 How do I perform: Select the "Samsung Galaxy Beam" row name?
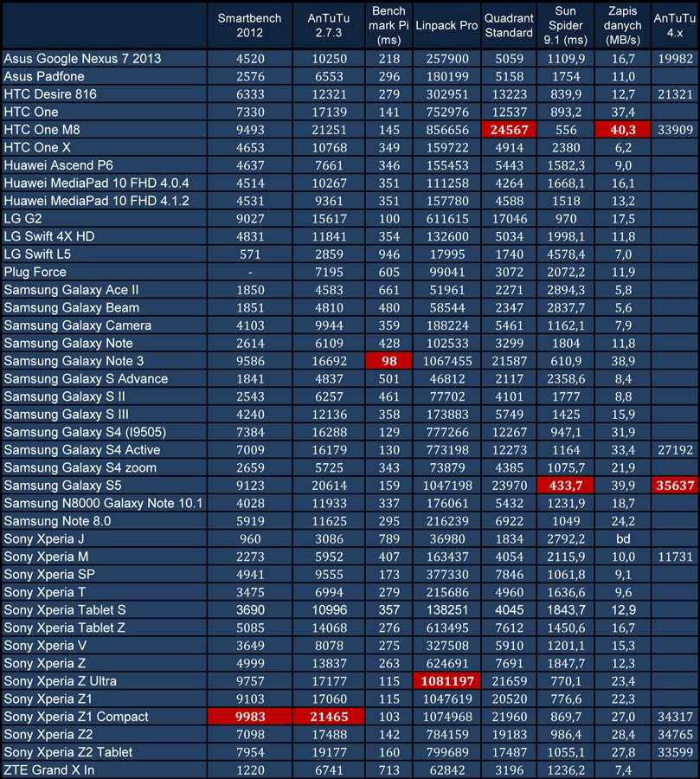(72, 307)
